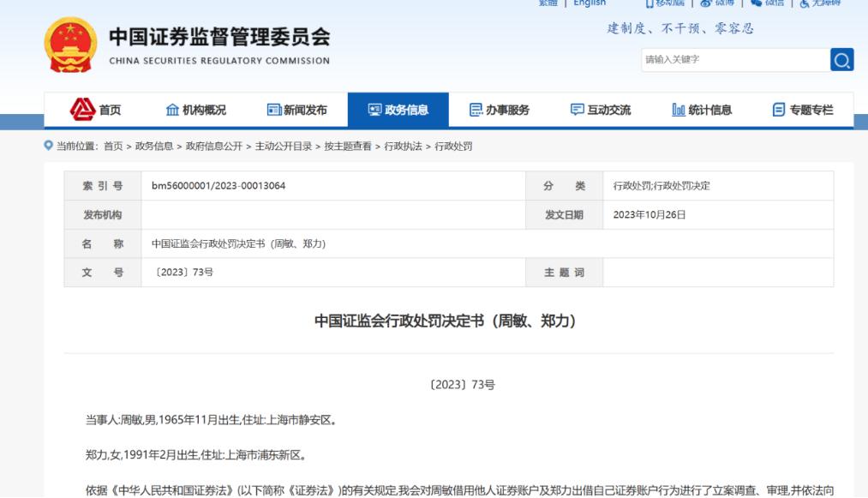868x498 pixels.
Task: Click the bar chart icon for 统计信息
Action: (678, 110)
